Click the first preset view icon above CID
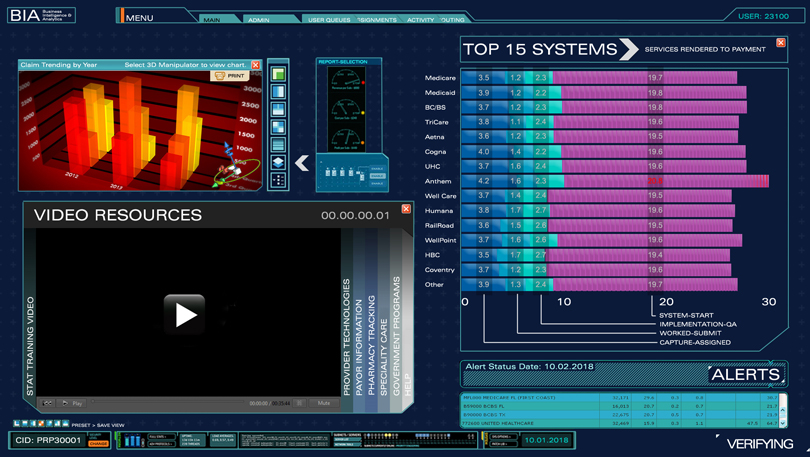810x457 pixels. point(17,423)
